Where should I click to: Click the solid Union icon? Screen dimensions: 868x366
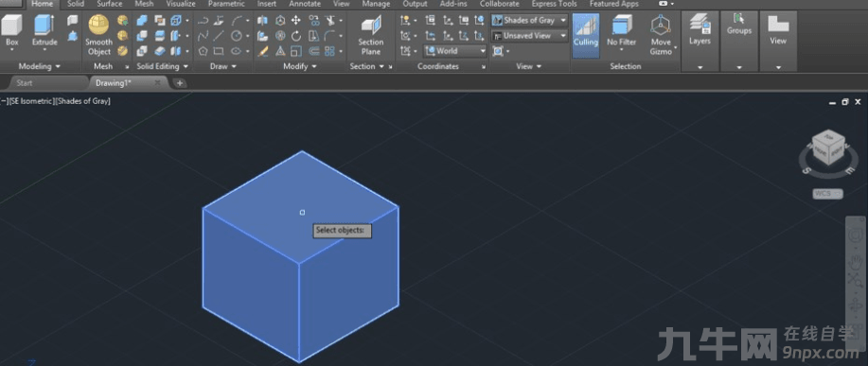pyautogui.click(x=142, y=21)
